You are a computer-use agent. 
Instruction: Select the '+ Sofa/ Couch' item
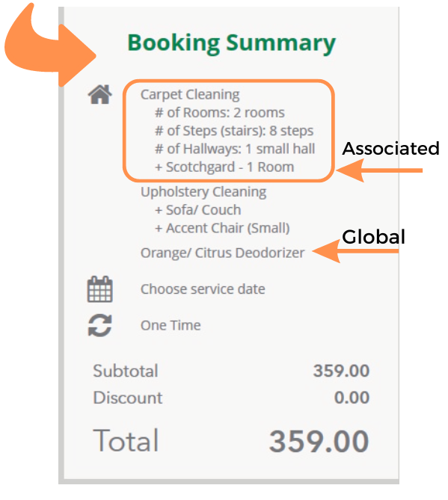198,210
